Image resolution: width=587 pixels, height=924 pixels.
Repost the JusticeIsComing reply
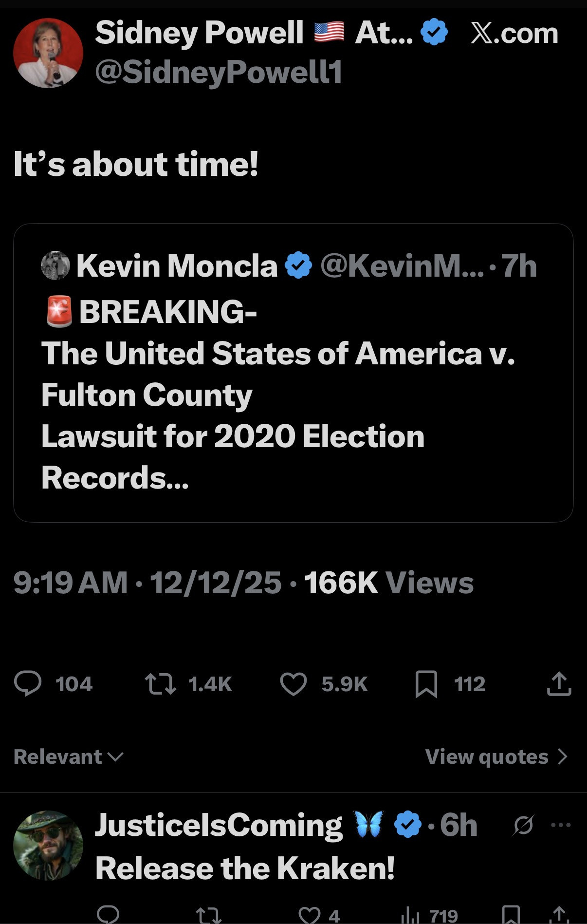(208, 915)
